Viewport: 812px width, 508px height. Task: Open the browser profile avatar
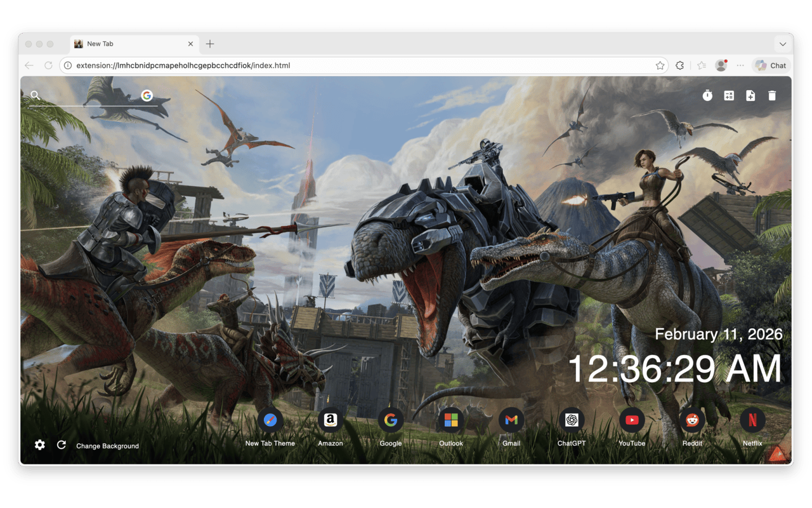tap(721, 65)
